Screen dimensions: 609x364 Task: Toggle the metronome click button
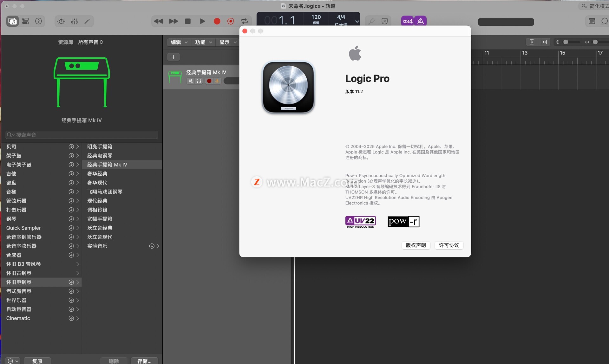(421, 21)
